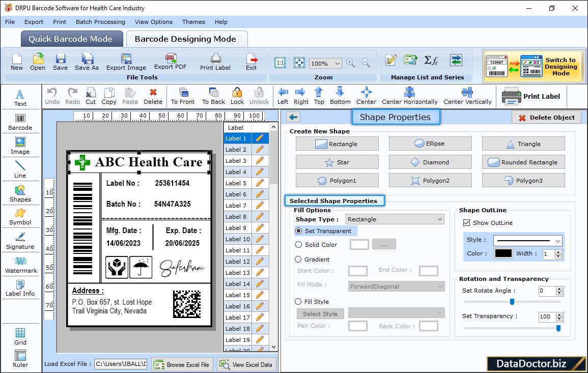Select the Line drawing tool
The height and width of the screenshot is (373, 588).
pyautogui.click(x=20, y=169)
